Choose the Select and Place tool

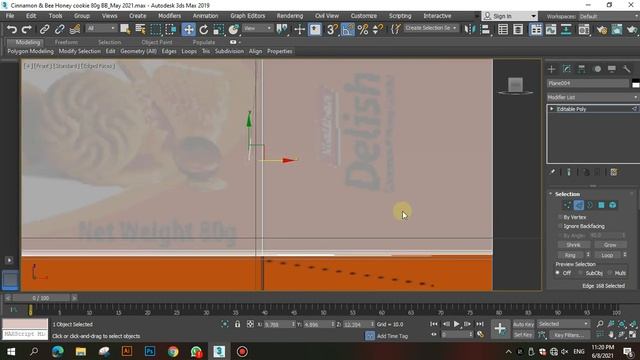pos(233,29)
